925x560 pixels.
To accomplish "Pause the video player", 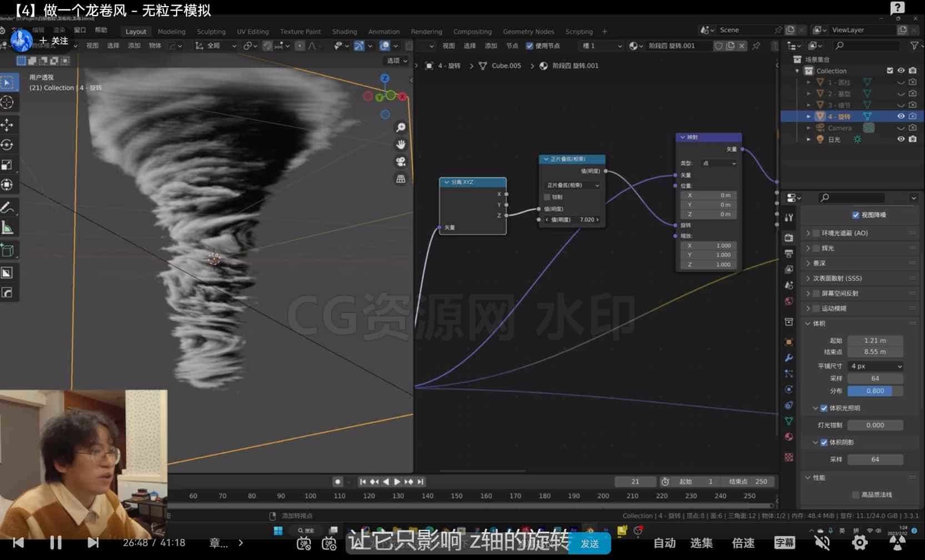I will click(x=56, y=542).
